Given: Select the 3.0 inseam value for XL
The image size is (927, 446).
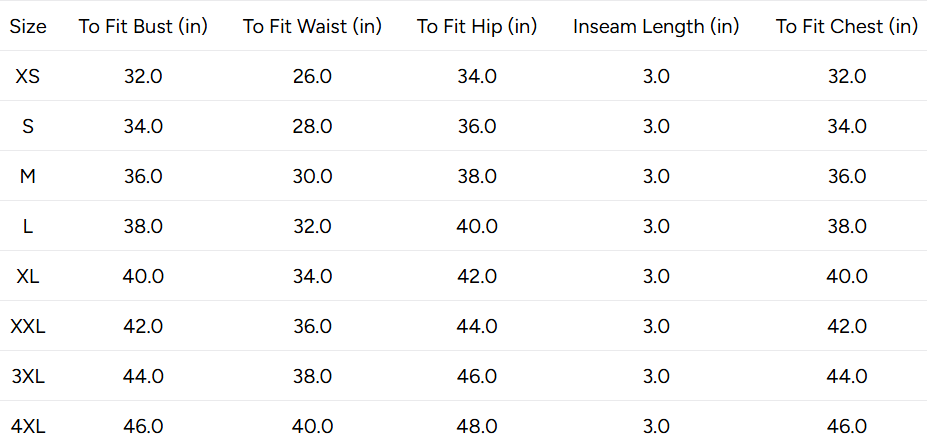Looking at the screenshot, I should coord(656,276).
